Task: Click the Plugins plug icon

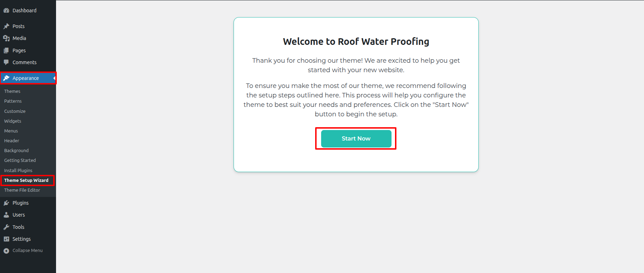Action: point(6,203)
